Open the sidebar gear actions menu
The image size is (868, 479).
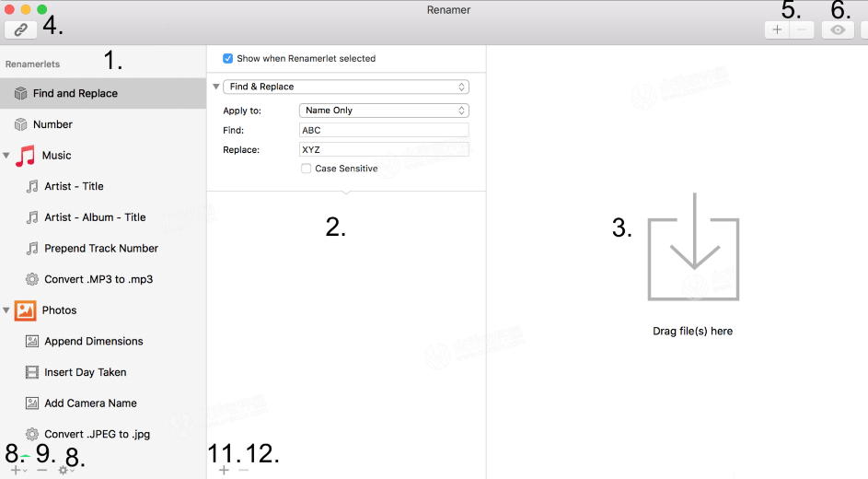pos(65,470)
